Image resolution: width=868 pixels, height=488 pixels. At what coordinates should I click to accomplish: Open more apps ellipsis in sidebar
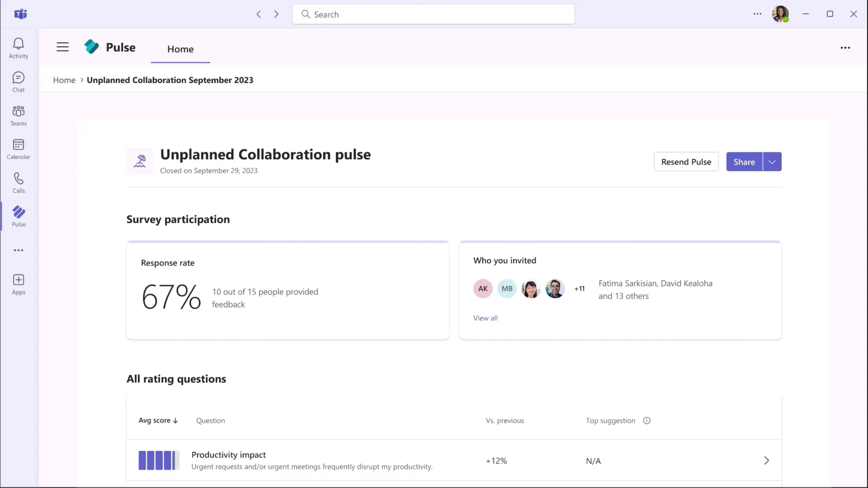18,250
